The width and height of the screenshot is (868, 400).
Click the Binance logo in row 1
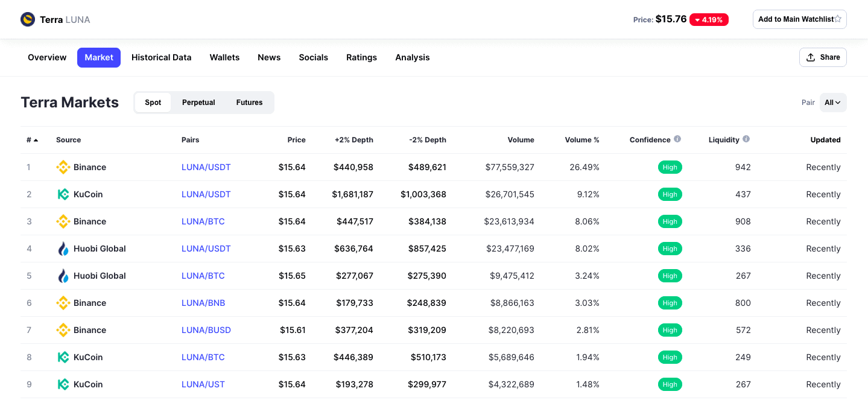[63, 167]
